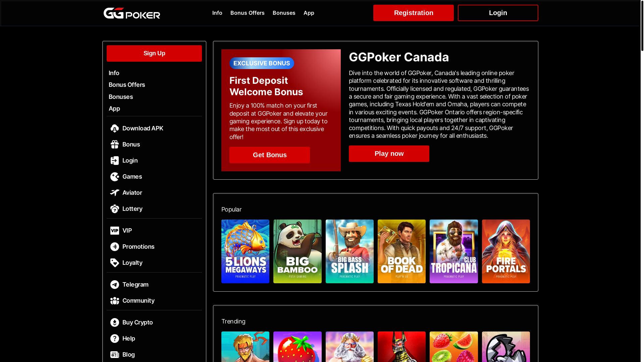
Task: Click the Buy Crypto coin icon
Action: pos(115,322)
